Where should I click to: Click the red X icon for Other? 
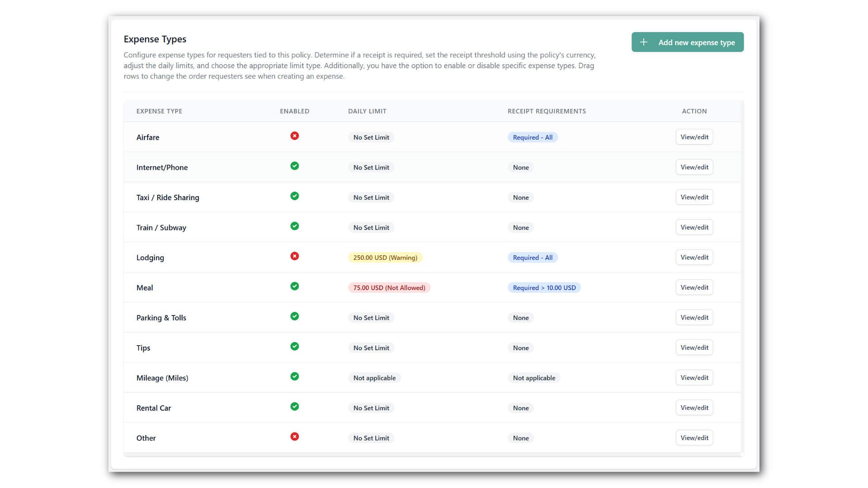point(294,436)
